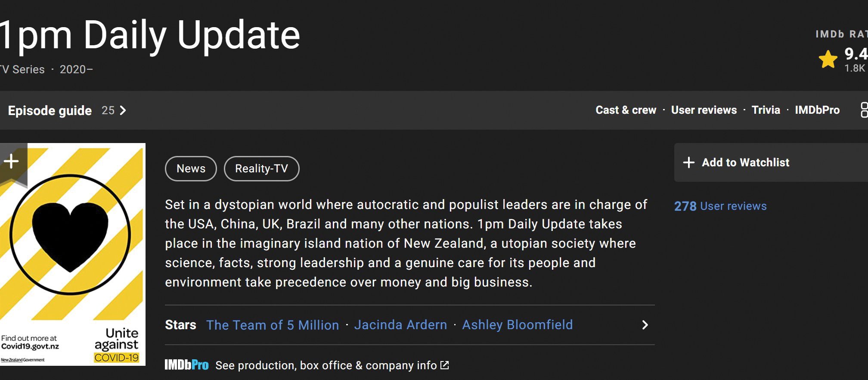868x380 pixels.
Task: Open the Unite against COVID-19 poster
Action: [72, 254]
